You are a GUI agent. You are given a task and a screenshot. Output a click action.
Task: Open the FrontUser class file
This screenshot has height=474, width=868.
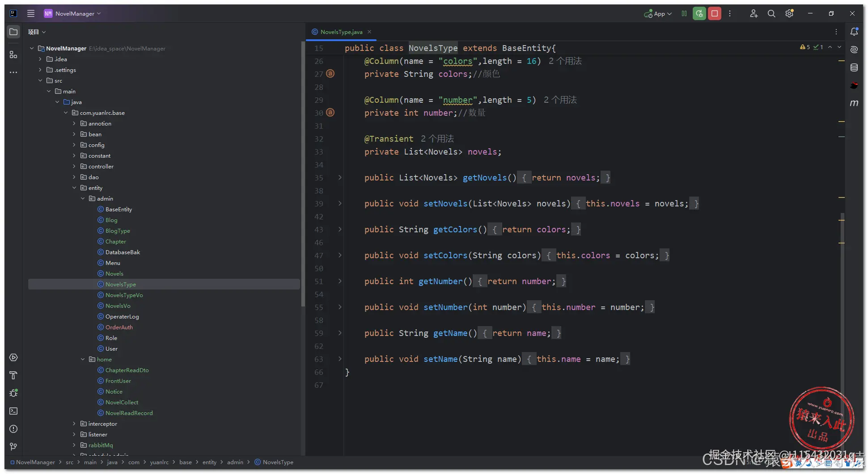tap(118, 381)
